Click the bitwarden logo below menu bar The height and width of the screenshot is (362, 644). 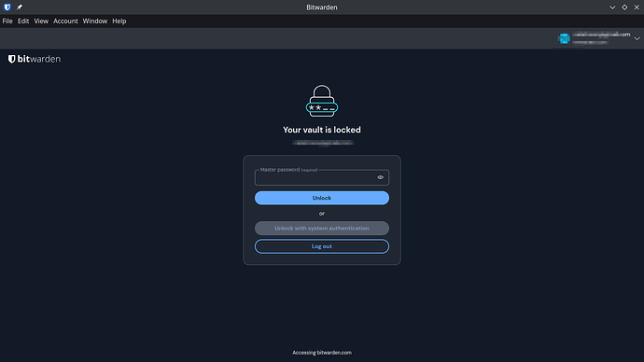point(35,59)
